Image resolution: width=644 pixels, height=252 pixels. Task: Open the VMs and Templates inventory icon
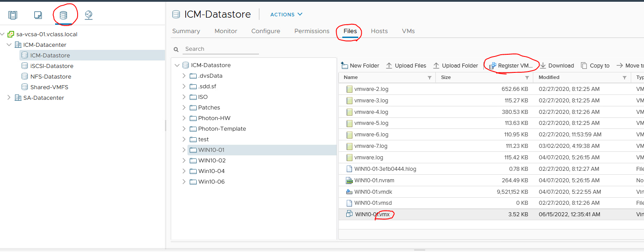pyautogui.click(x=38, y=15)
